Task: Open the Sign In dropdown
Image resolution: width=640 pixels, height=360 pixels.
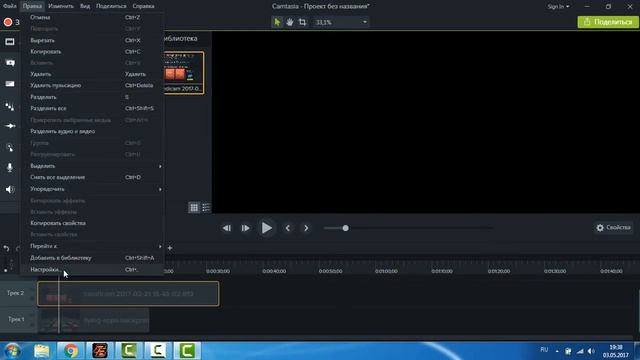Action: [558, 7]
